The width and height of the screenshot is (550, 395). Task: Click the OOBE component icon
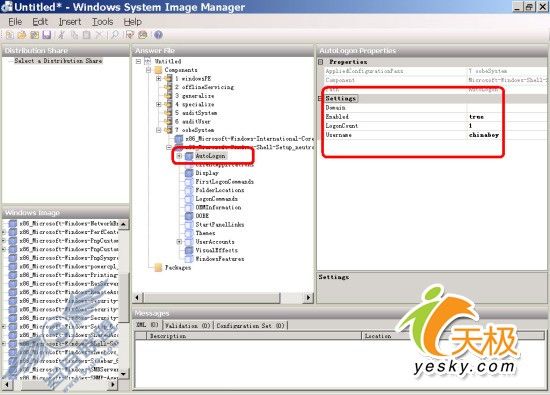189,216
